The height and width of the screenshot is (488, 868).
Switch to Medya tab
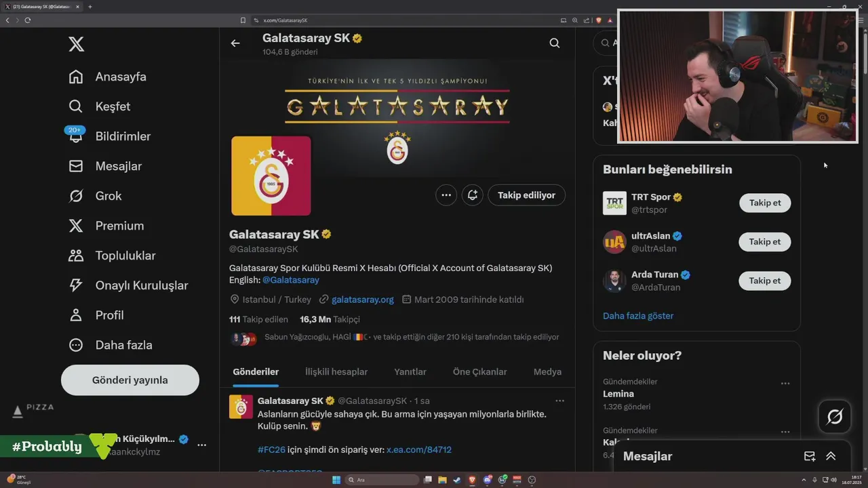(x=547, y=372)
